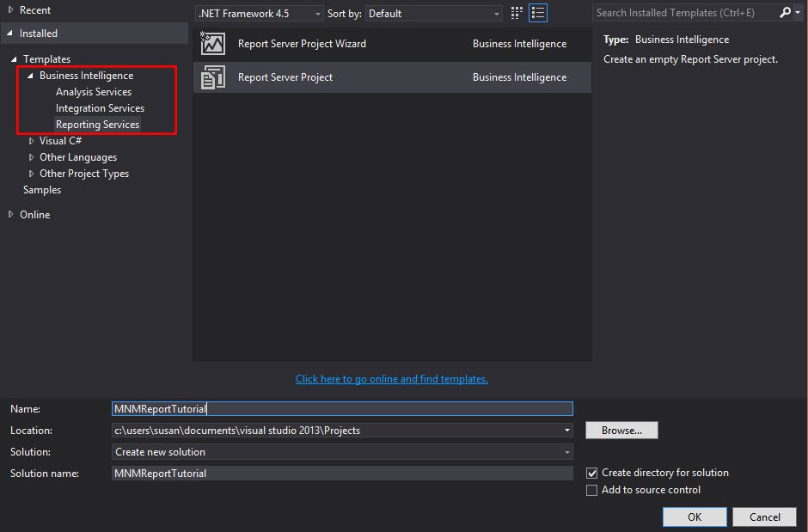Switch to list view layout
This screenshot has height=532, width=808.
pyautogui.click(x=537, y=12)
